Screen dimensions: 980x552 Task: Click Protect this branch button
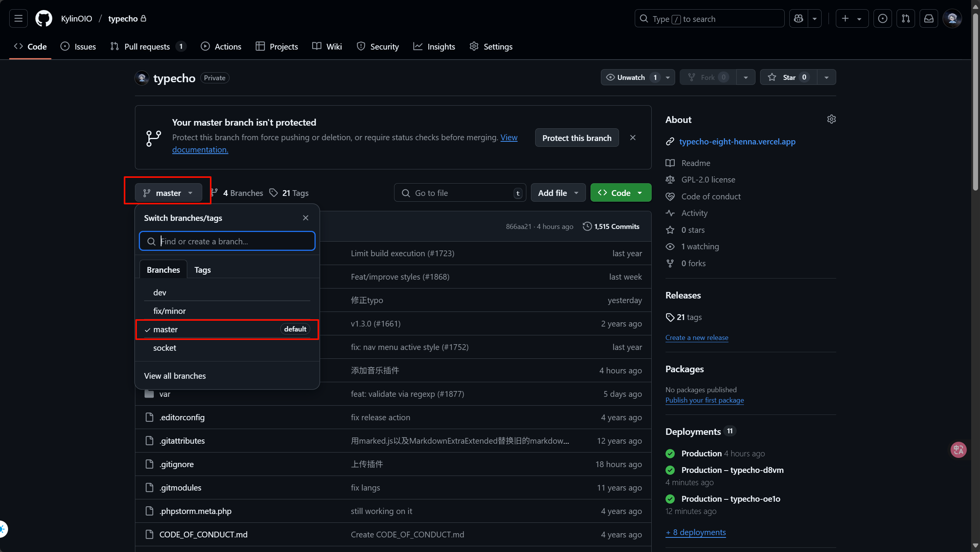pos(576,138)
